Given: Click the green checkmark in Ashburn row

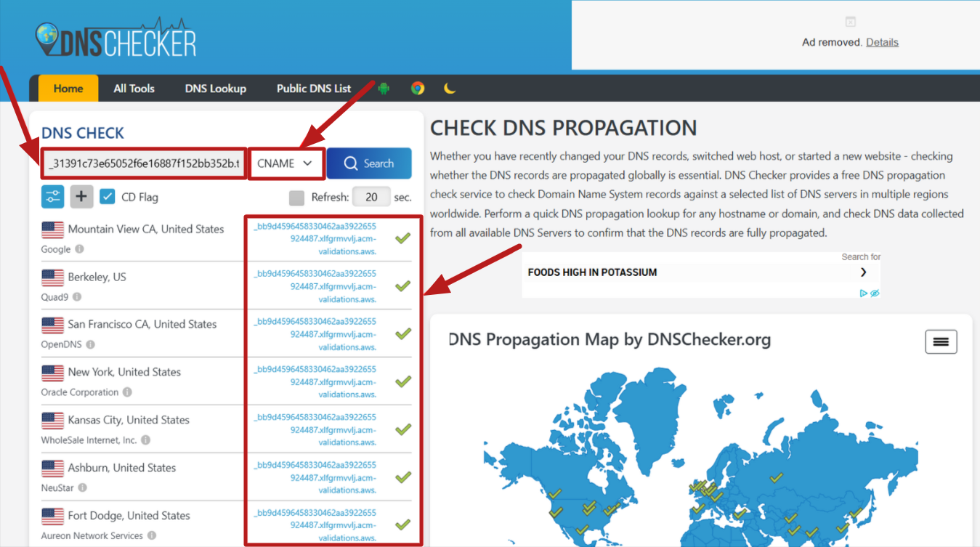Looking at the screenshot, I should click(402, 477).
